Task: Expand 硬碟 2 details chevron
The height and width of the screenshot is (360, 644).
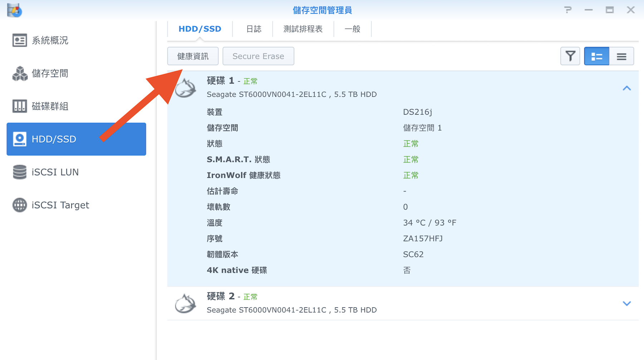Action: pos(626,303)
